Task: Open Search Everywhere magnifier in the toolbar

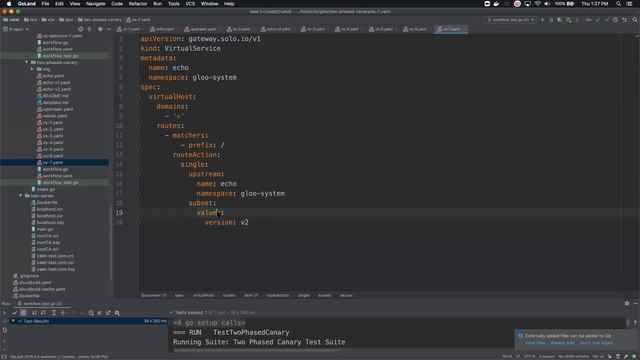Action: pyautogui.click(x=635, y=20)
